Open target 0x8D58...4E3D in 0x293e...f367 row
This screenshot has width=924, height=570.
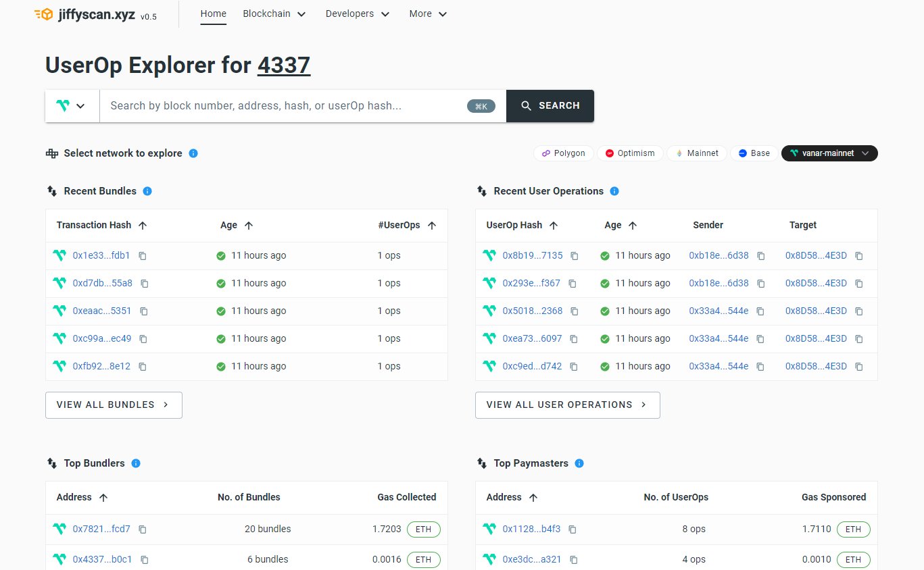[816, 284]
